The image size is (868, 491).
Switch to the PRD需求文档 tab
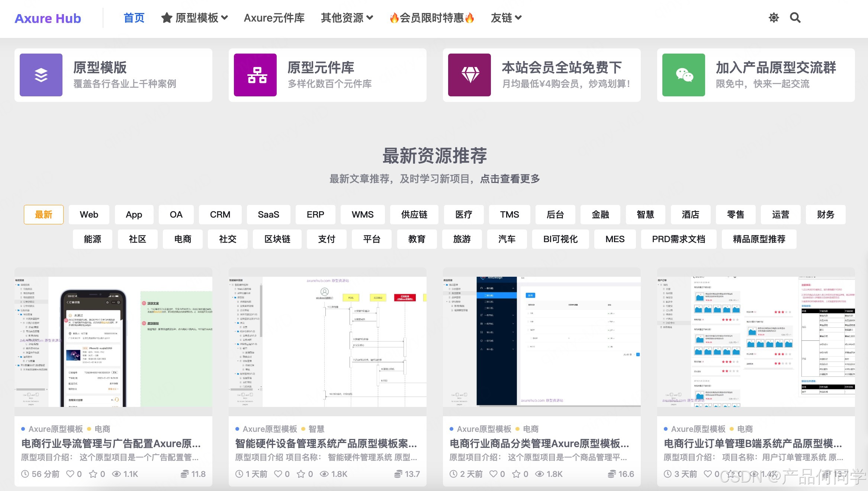click(x=678, y=239)
